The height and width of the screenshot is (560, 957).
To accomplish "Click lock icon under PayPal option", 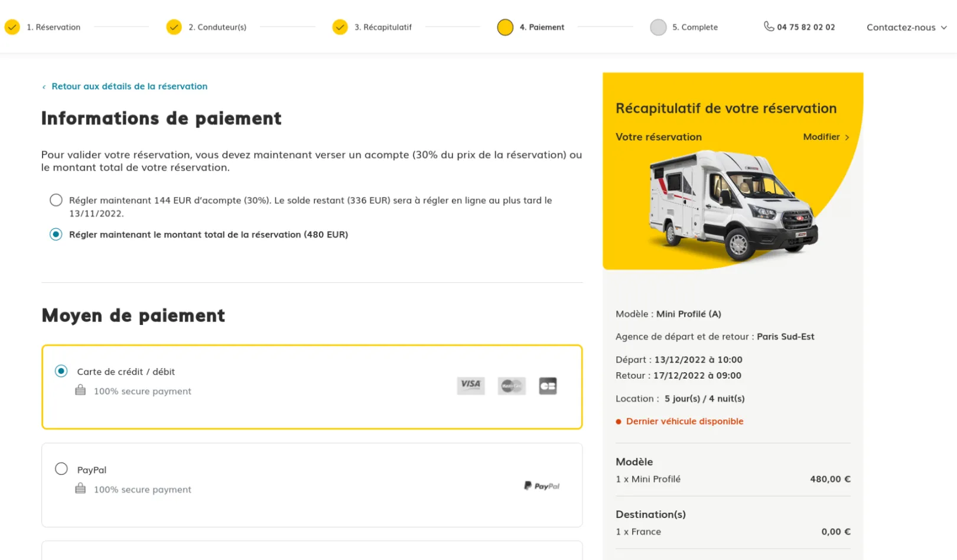I will coord(80,489).
